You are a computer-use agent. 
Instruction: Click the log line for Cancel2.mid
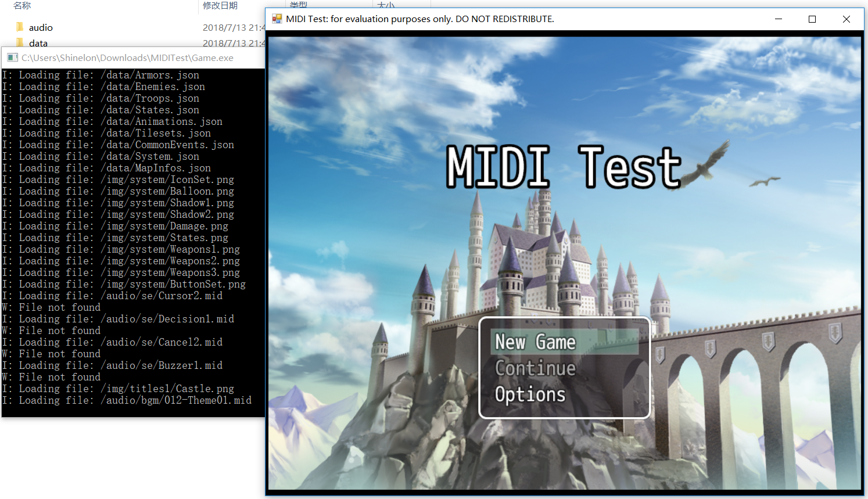112,342
